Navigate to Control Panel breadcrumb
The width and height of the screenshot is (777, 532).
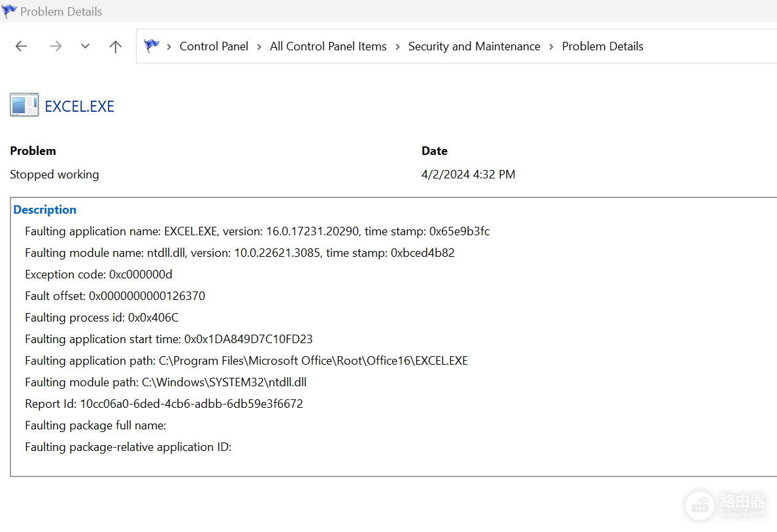click(214, 46)
